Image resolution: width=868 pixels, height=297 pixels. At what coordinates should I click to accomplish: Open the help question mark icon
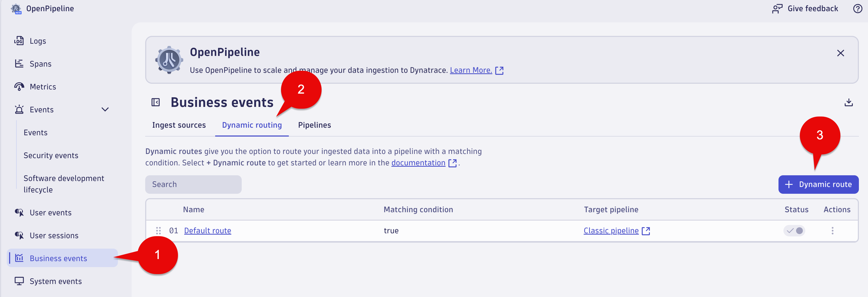(858, 9)
